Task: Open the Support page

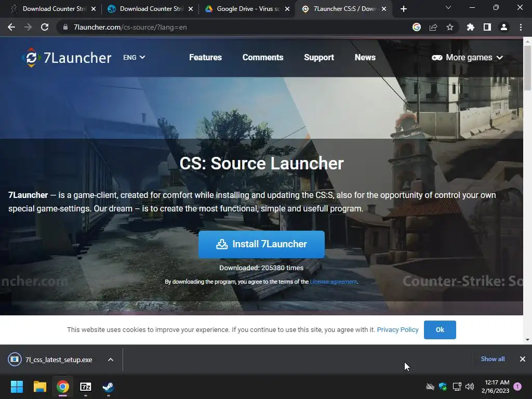Action: [319, 57]
